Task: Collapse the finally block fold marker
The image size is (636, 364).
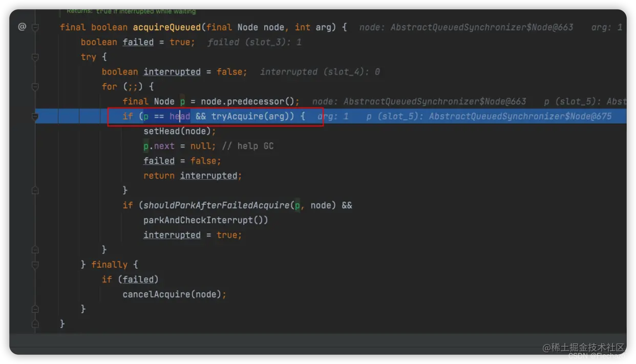Action: (35, 265)
